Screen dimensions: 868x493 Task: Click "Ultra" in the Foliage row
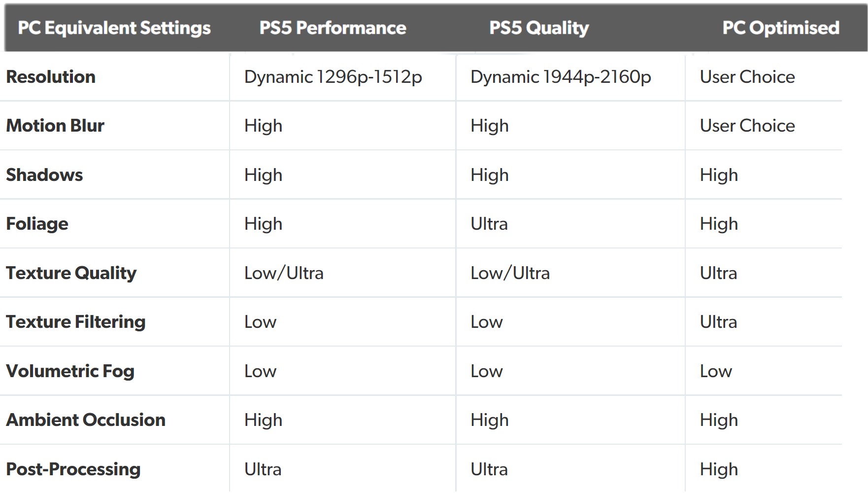coord(489,224)
